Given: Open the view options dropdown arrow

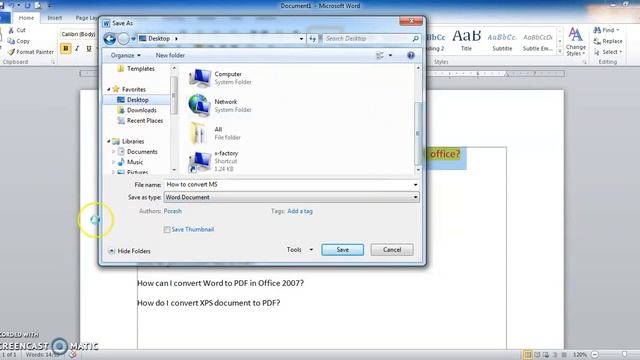Looking at the screenshot, I should (x=390, y=55).
